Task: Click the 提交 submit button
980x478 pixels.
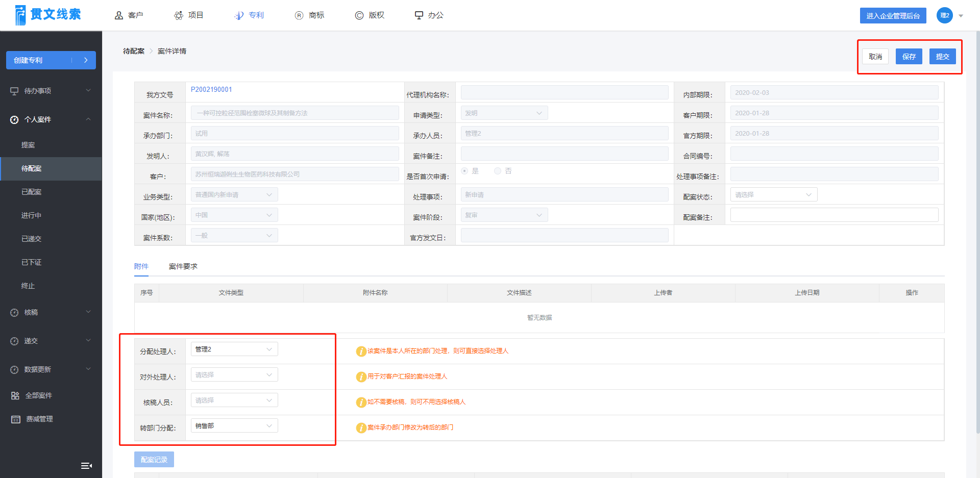Action: point(943,57)
